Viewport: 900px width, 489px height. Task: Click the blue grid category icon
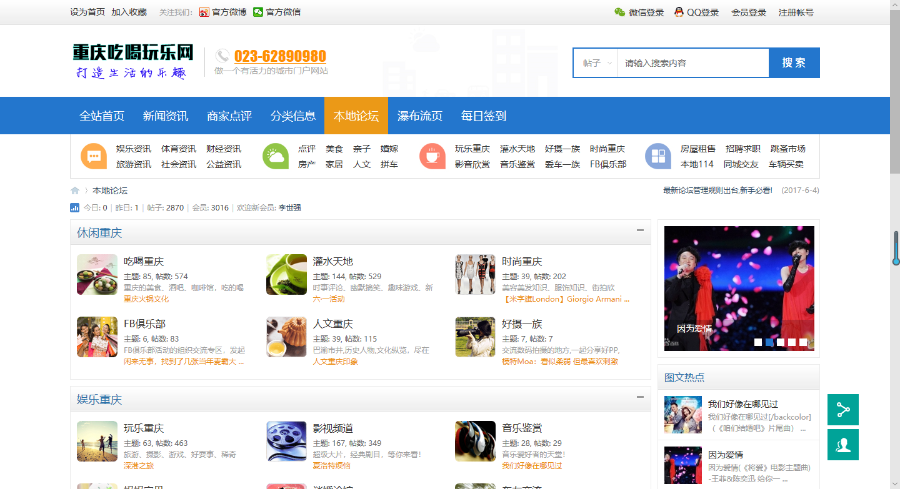pos(658,156)
